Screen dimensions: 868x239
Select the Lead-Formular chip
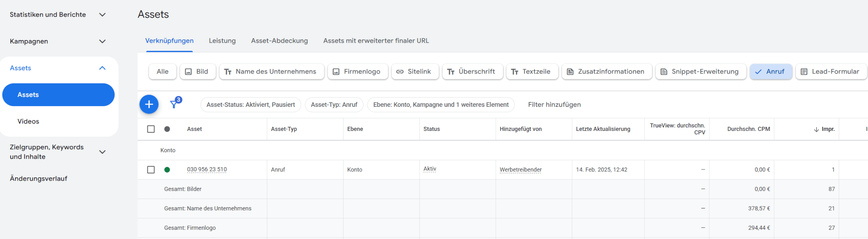coord(831,72)
